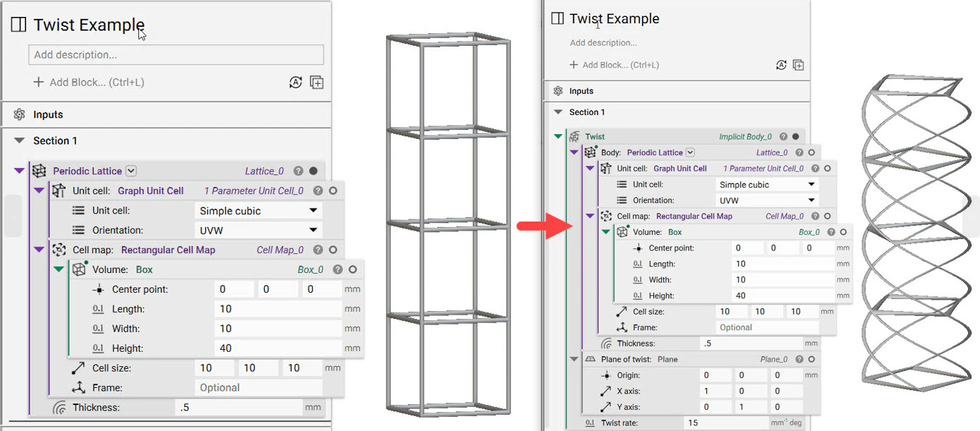The image size is (980, 431).
Task: Click the panel layout icon beside left Twist Example title
Action: (x=18, y=25)
